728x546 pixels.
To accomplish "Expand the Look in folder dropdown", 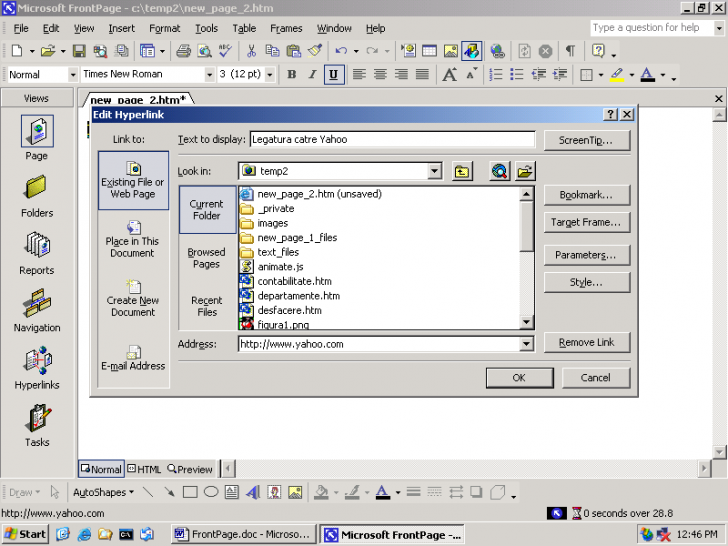I will click(434, 172).
